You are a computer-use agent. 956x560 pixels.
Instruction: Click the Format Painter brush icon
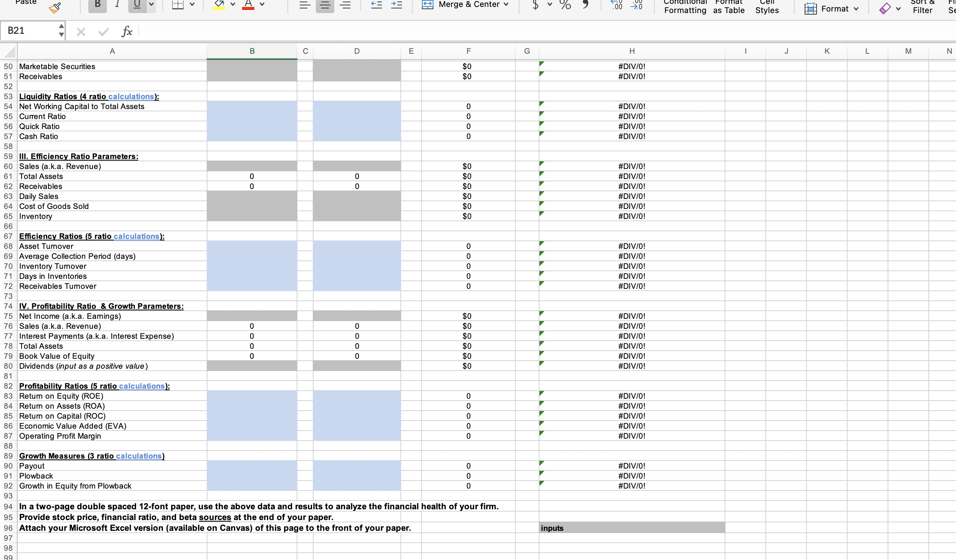click(55, 7)
